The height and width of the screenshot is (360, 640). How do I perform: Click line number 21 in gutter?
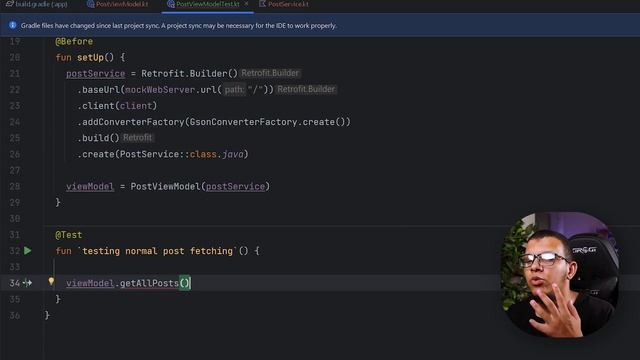point(15,73)
